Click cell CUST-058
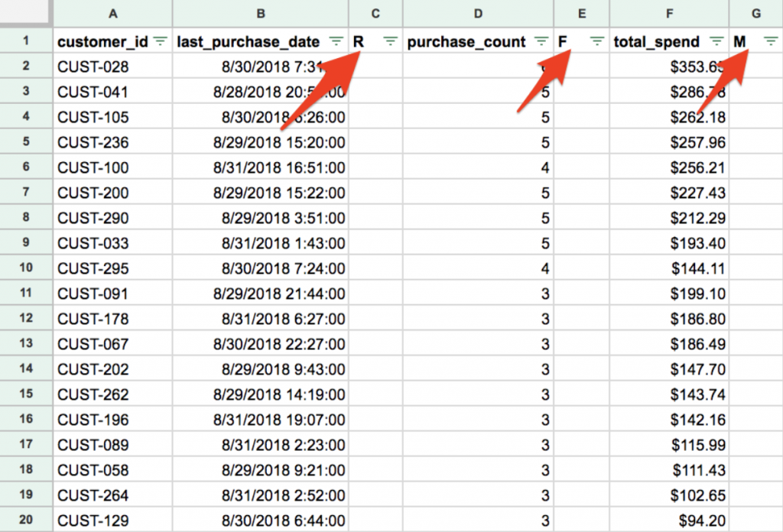The width and height of the screenshot is (783, 532). [x=113, y=469]
